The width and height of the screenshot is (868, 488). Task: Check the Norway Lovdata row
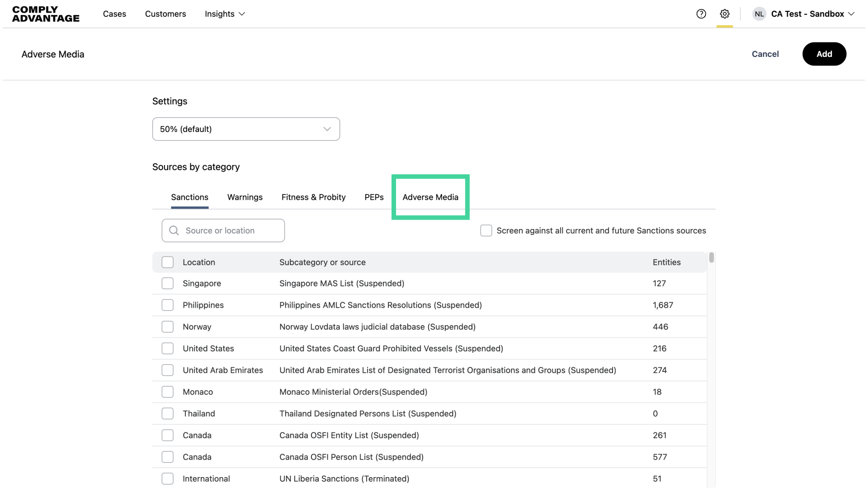(x=168, y=327)
